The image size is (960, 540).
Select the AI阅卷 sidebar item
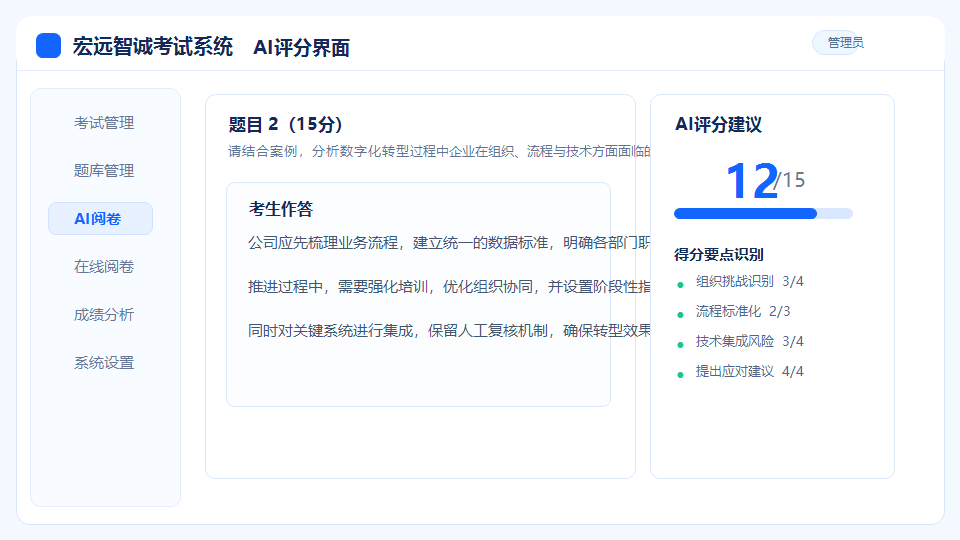coord(100,219)
